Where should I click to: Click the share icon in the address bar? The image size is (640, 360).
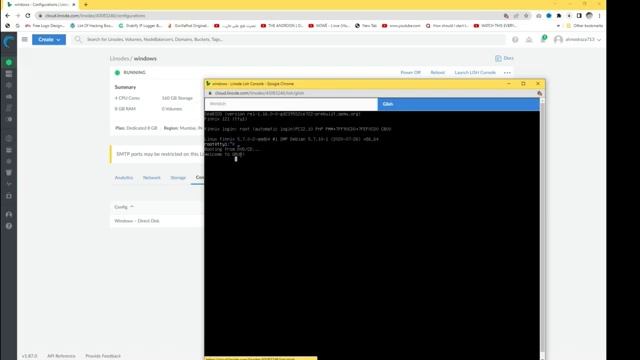coord(516,16)
